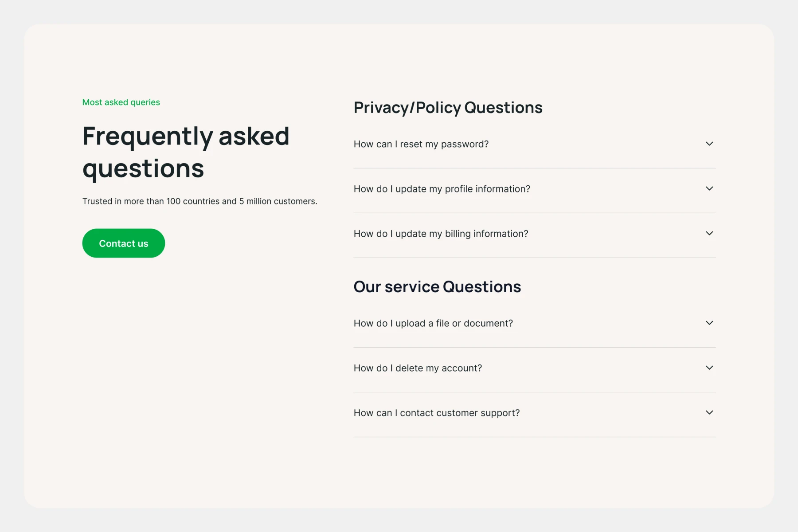Click divider line below the reset password question
The image size is (798, 532).
click(534, 168)
